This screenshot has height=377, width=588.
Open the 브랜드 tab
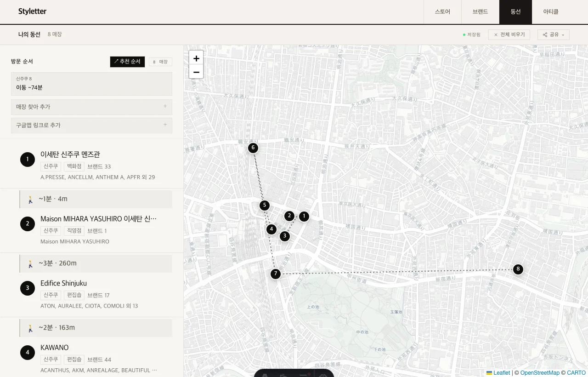[x=480, y=12]
